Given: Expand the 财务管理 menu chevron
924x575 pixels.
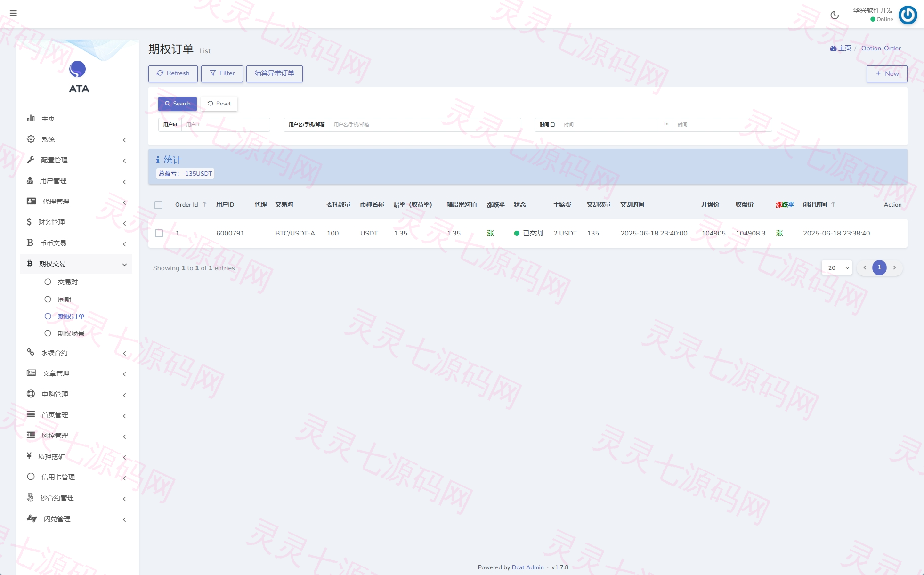Looking at the screenshot, I should coord(124,223).
